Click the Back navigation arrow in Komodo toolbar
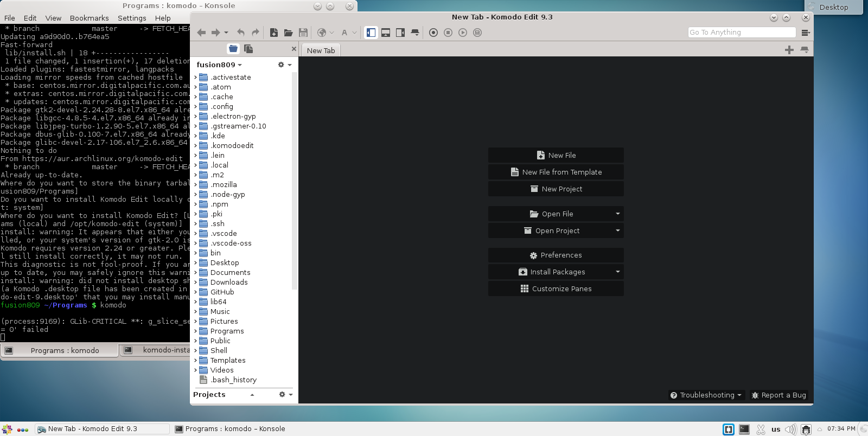Viewport: 868px width, 436px height. tap(201, 33)
